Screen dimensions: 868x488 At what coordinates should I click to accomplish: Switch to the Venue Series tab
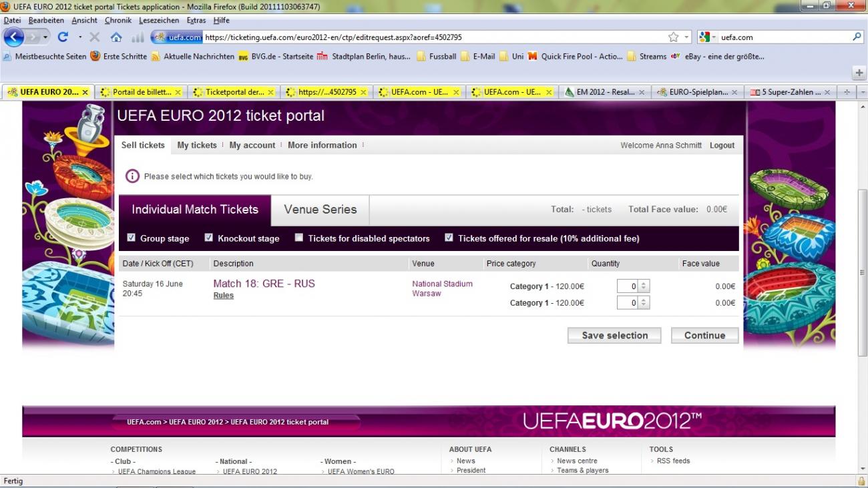[x=320, y=210]
